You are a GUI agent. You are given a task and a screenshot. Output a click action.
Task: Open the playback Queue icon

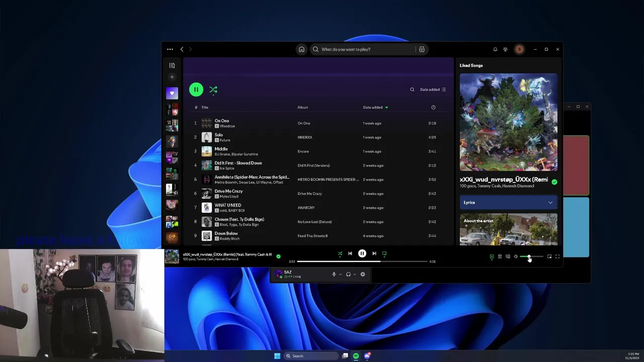500,257
